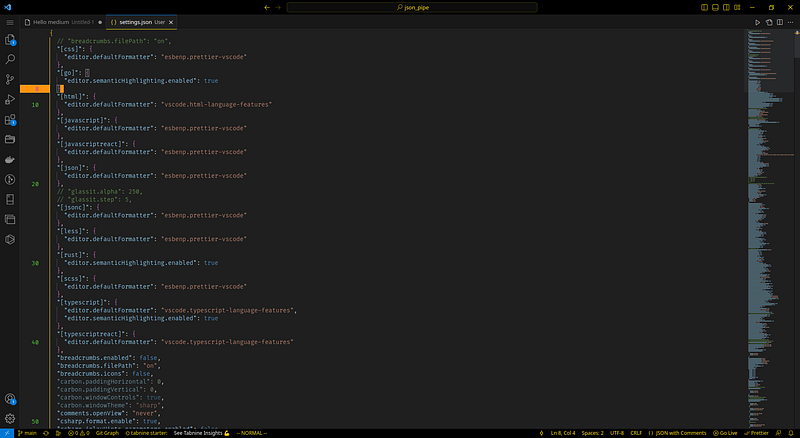
Task: Start Go Live server
Action: tap(725, 433)
